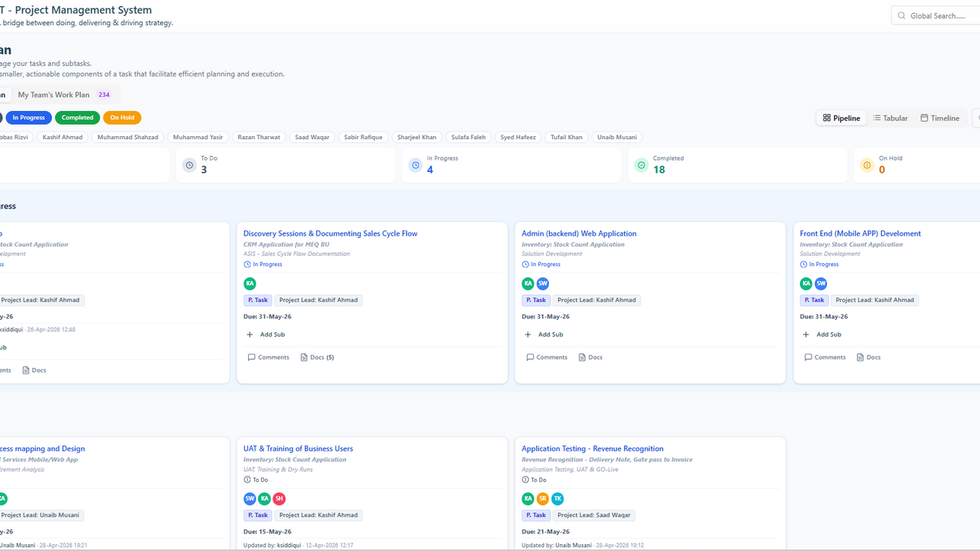Add Sub on Discovery Sessions card
The height and width of the screenshot is (551, 980).
[x=266, y=334]
